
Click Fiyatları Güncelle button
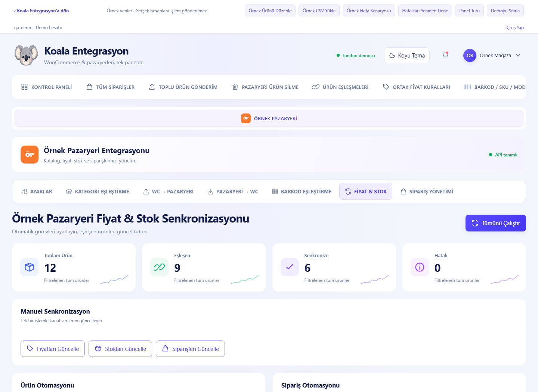click(53, 349)
